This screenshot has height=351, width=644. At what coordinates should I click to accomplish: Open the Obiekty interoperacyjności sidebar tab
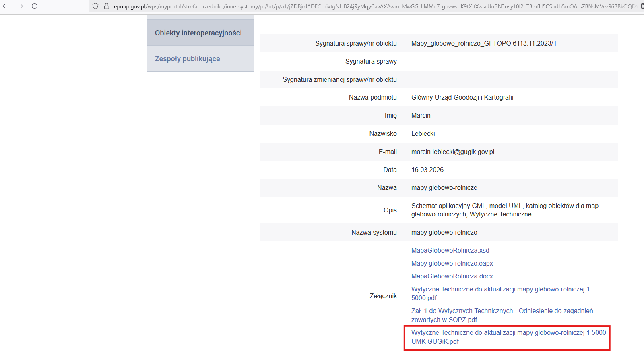198,33
